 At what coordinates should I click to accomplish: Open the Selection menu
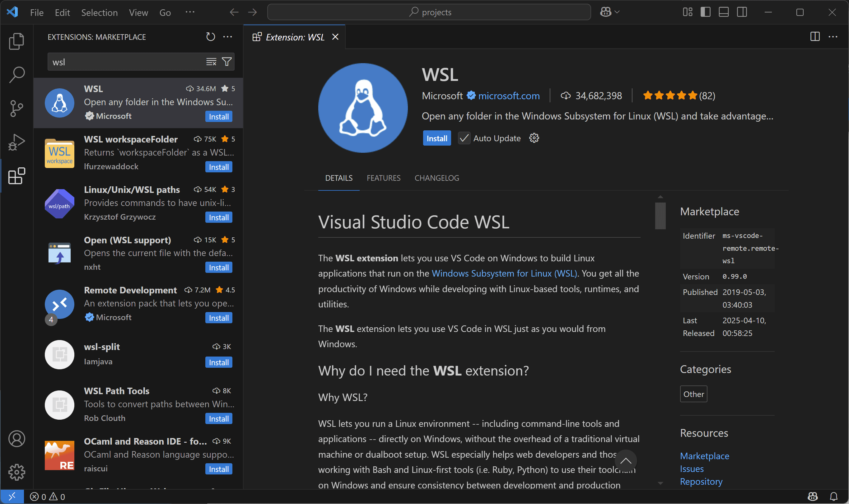[x=99, y=12]
